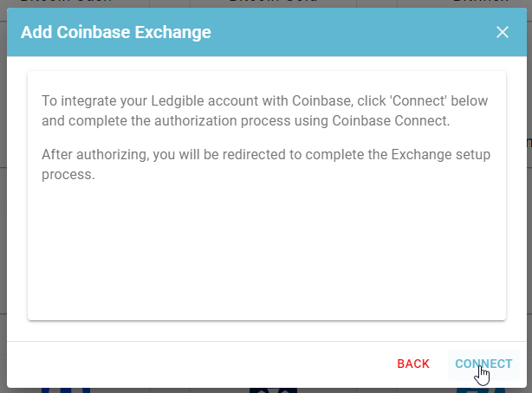Click the empty area of the instruction card

(x=267, y=251)
